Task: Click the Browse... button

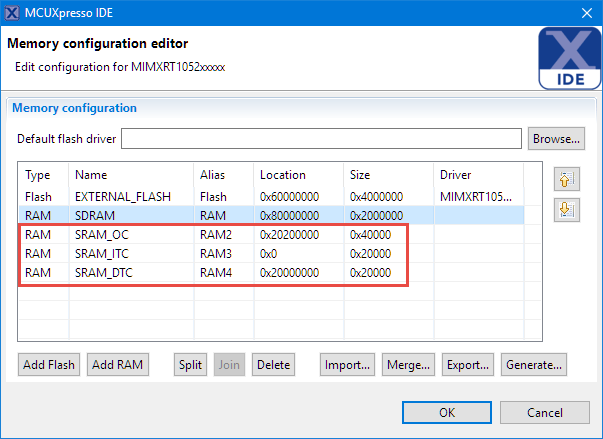Action: (x=556, y=138)
